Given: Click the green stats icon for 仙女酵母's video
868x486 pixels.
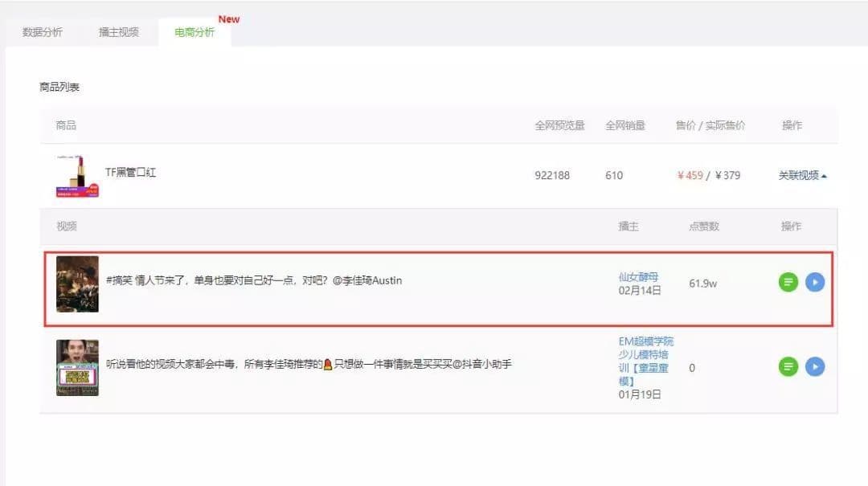Looking at the screenshot, I should (787, 282).
